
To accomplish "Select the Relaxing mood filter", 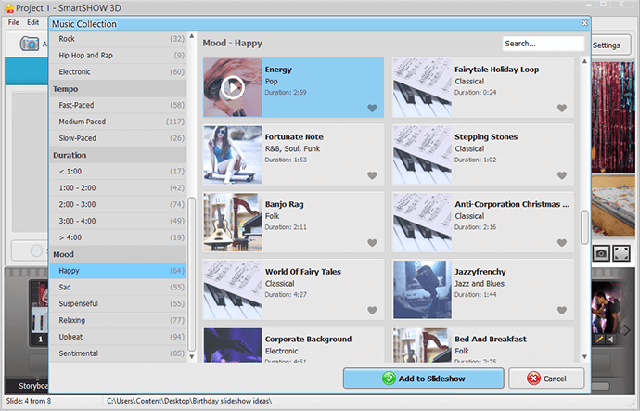I will pos(118,320).
